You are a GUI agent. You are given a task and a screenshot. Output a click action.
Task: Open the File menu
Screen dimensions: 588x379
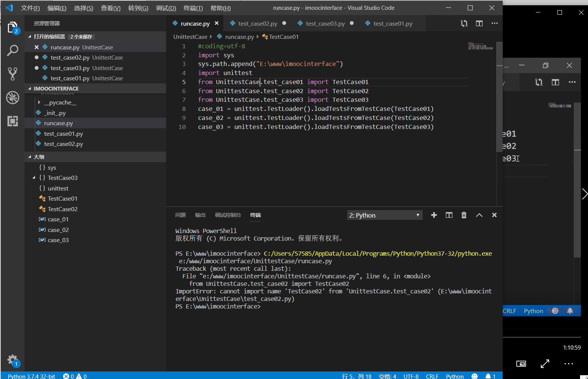tap(30, 8)
